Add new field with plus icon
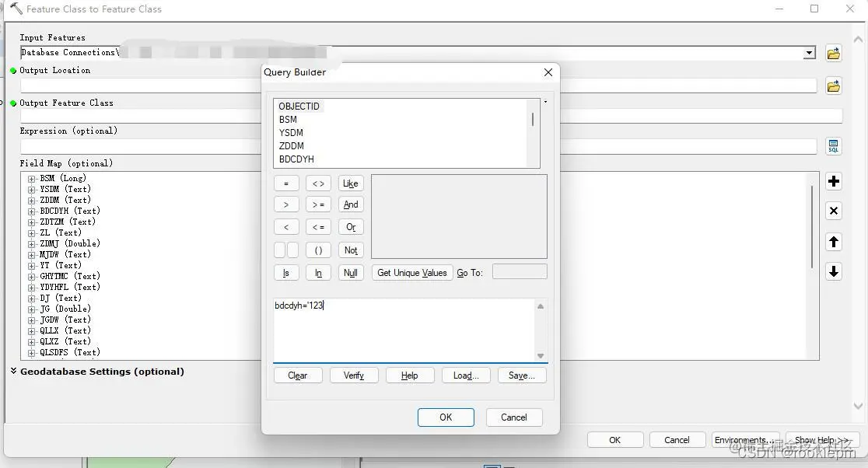This screenshot has height=468, width=868. point(834,181)
